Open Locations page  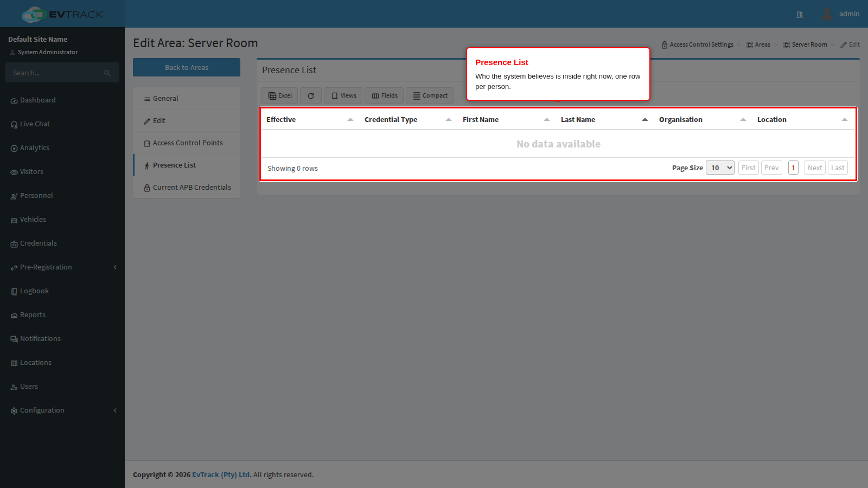click(x=62, y=363)
